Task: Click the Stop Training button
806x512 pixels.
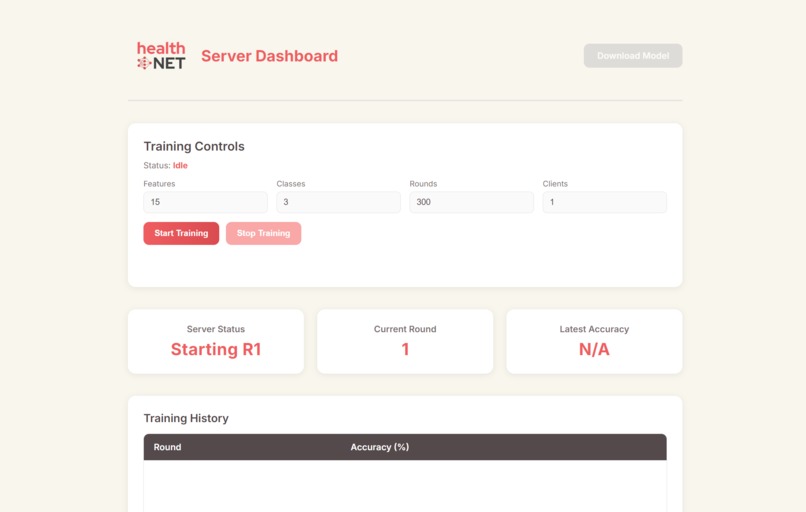Action: coord(263,233)
